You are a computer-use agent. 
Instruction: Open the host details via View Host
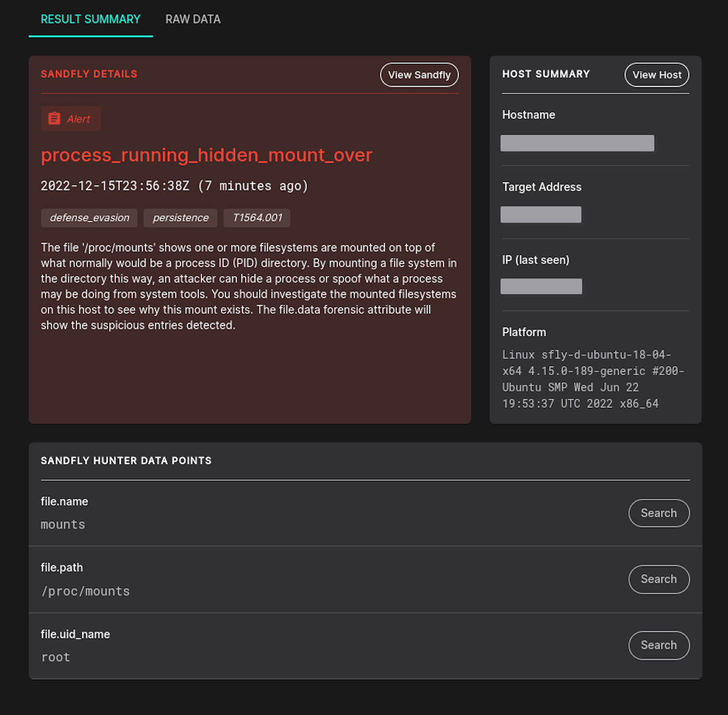click(656, 75)
